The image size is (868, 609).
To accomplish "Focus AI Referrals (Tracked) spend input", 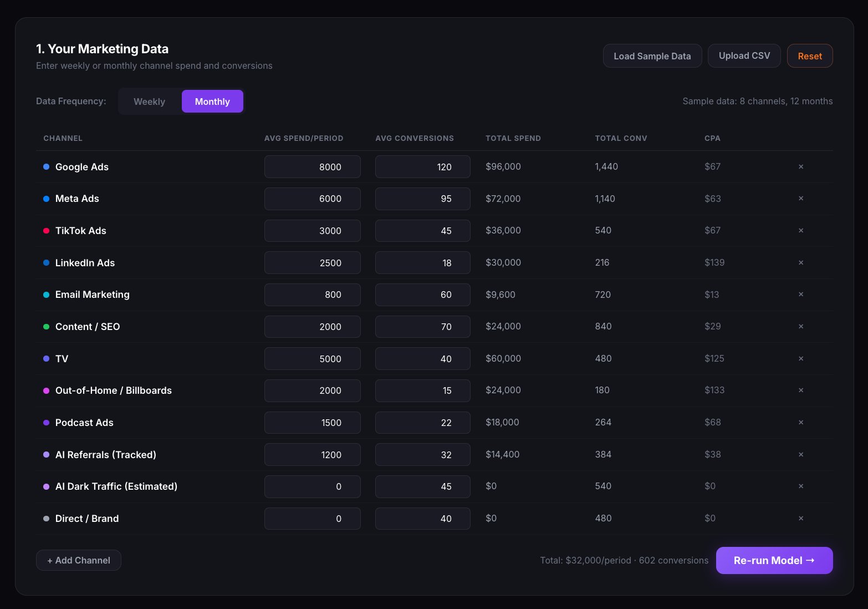I will tap(313, 455).
